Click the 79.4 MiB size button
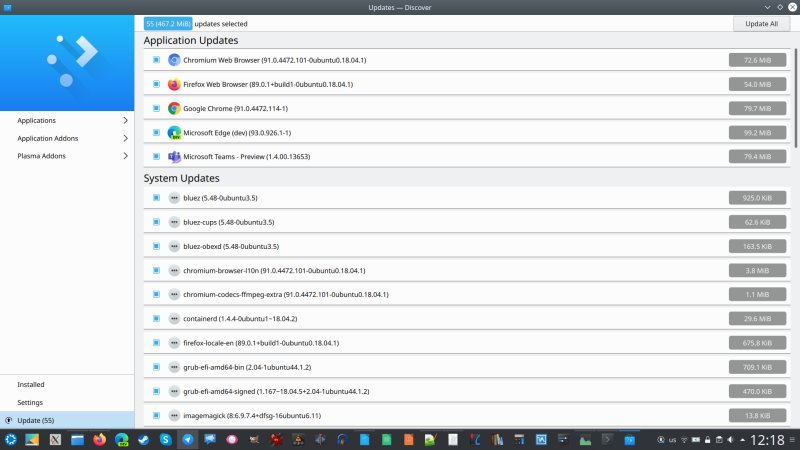 coord(757,157)
